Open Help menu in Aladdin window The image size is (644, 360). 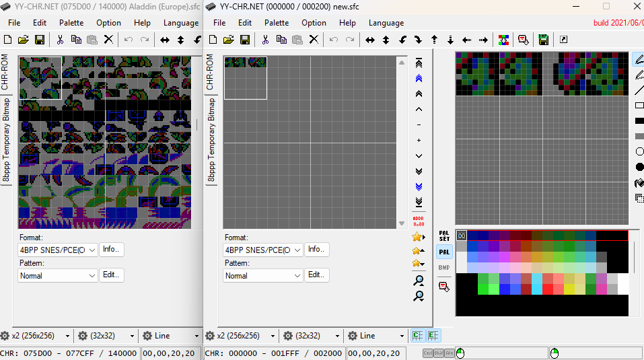[x=142, y=23]
